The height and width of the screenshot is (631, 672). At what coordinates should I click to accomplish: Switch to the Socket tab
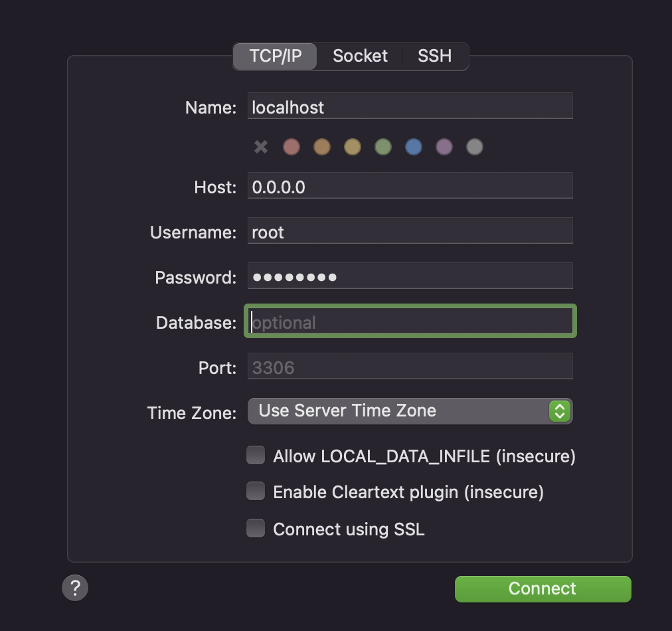[360, 56]
